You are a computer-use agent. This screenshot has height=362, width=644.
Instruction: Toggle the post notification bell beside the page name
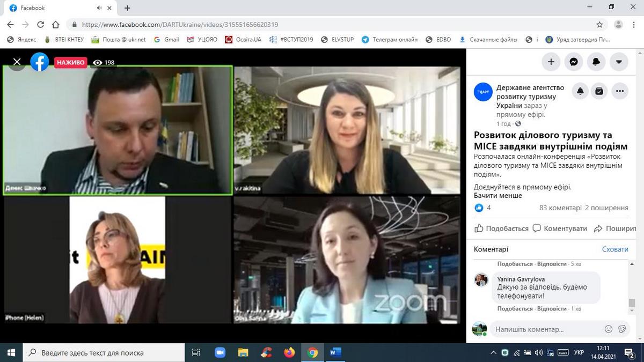580,91
